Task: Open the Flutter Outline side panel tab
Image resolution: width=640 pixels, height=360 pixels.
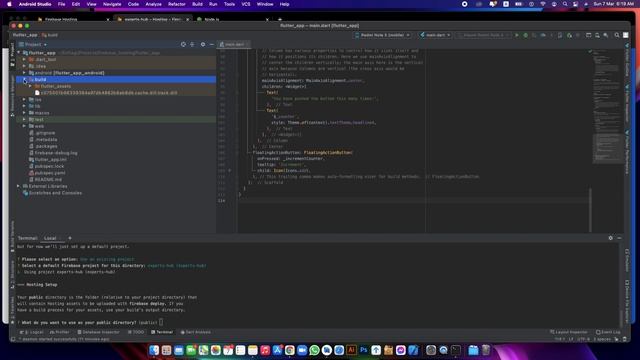Action: pyautogui.click(x=627, y=60)
